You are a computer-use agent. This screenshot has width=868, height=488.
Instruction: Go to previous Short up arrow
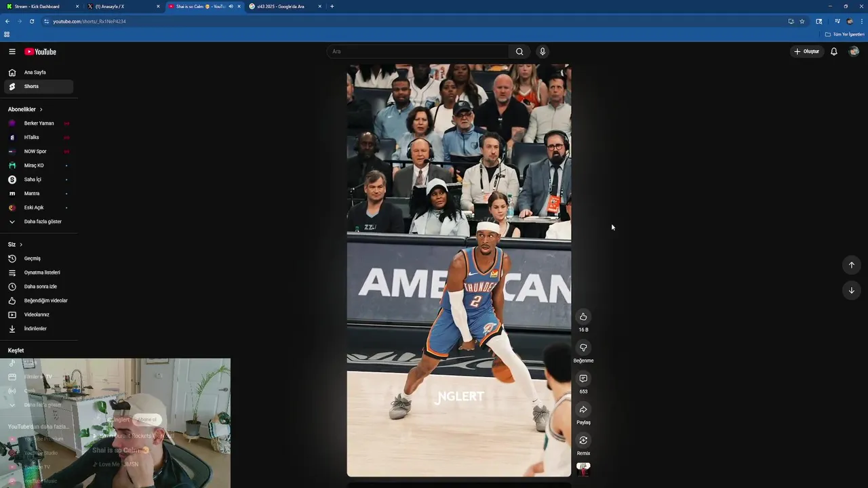(852, 265)
